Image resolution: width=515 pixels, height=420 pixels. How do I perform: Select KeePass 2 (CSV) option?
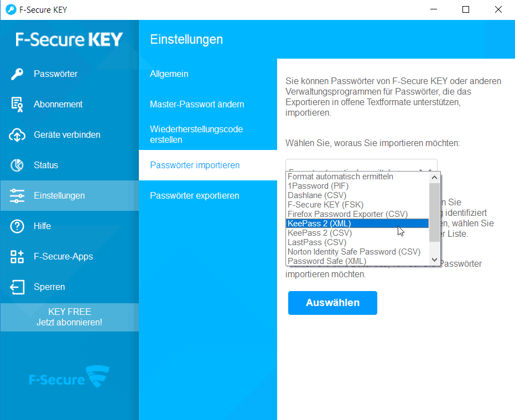coord(357,233)
